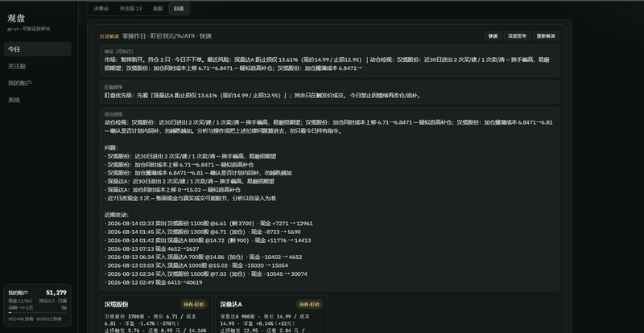Click the 冲刺 goal progress bar
Image resolution: width=644 pixels, height=333 pixels.
(37, 312)
